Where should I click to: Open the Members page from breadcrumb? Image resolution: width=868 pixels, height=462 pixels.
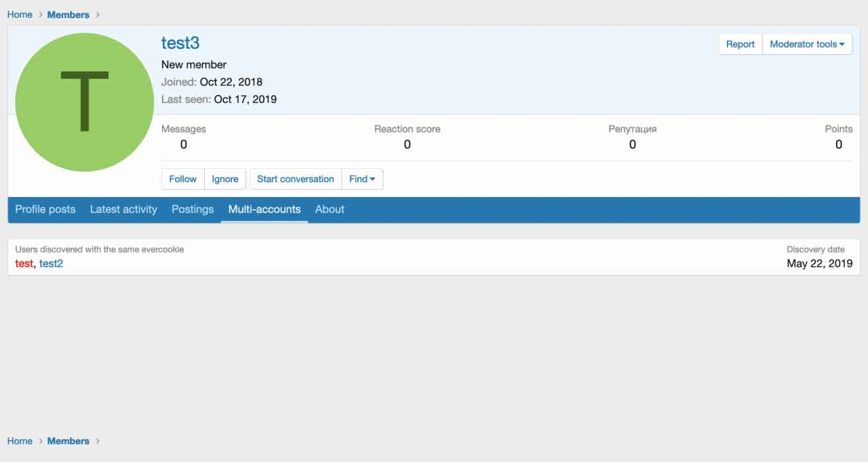point(68,14)
